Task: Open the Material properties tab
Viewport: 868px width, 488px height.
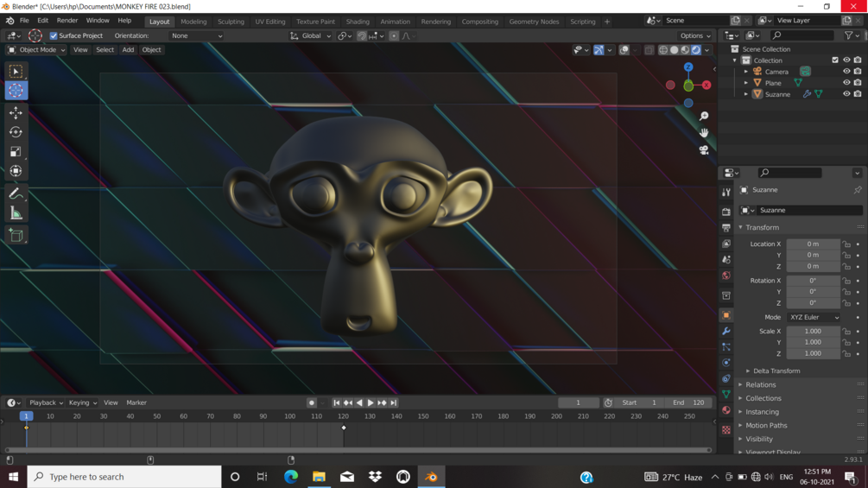Action: click(x=726, y=410)
